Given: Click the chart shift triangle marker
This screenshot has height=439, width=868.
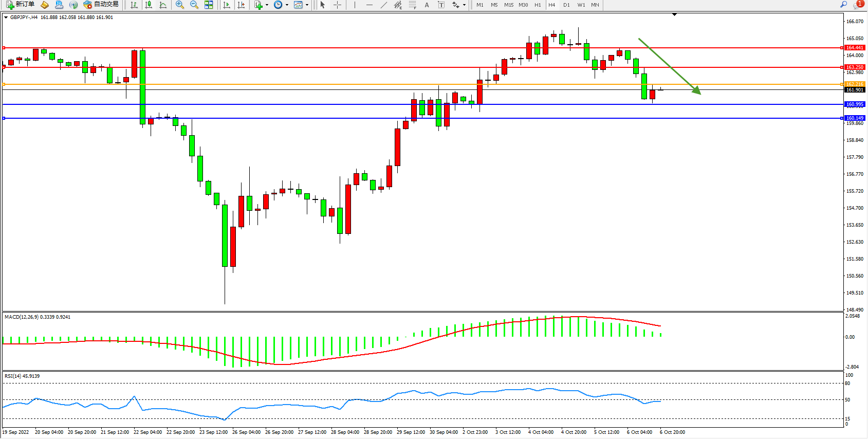Looking at the screenshot, I should tap(674, 15).
